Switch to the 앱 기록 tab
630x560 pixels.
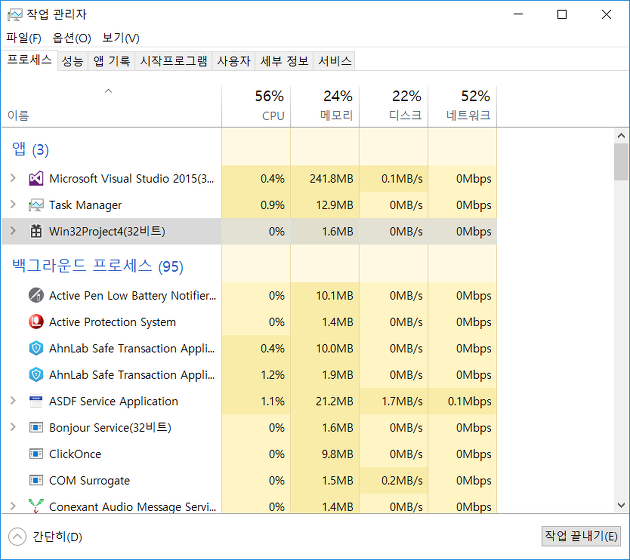[x=112, y=61]
